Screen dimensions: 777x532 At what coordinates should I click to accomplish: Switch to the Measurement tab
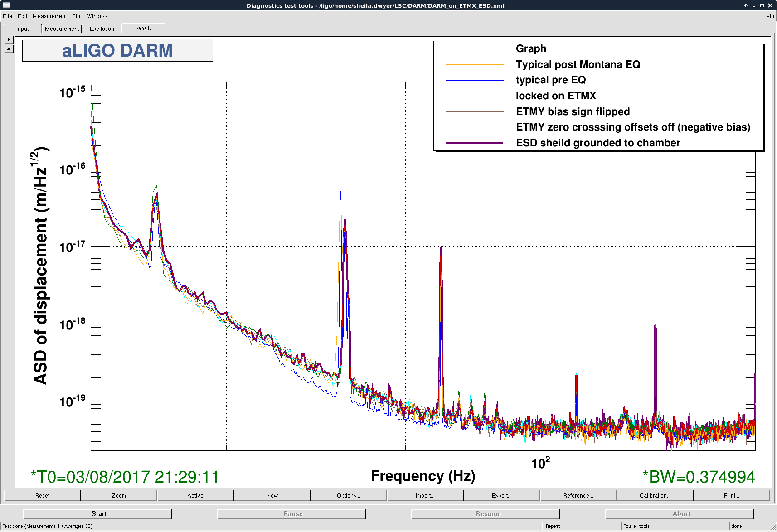click(x=62, y=29)
